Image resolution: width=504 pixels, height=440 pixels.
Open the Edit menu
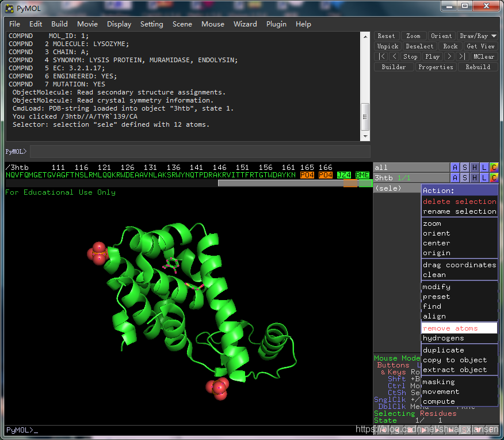pos(36,24)
